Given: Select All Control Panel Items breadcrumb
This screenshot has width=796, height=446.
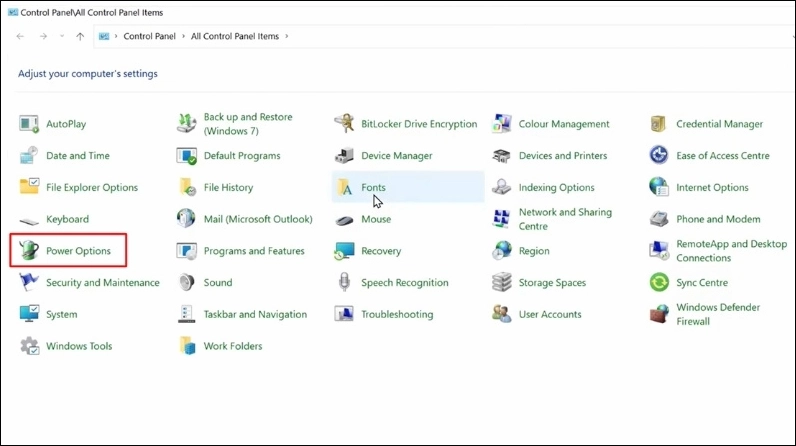Looking at the screenshot, I should pyautogui.click(x=236, y=36).
